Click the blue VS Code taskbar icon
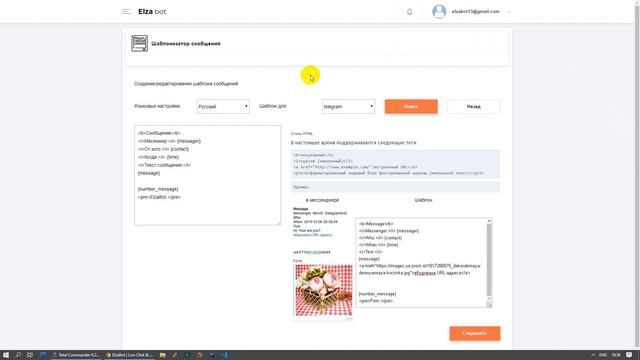The height and width of the screenshot is (360, 640). point(224,355)
